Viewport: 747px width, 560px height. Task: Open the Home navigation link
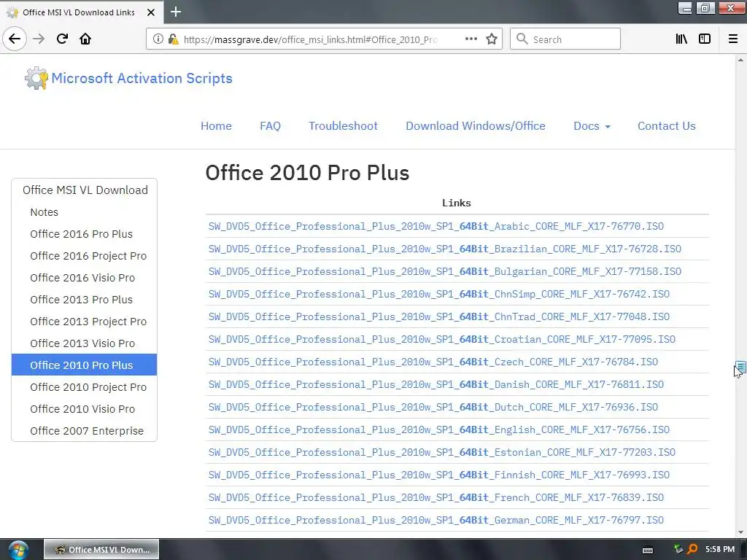click(x=216, y=126)
